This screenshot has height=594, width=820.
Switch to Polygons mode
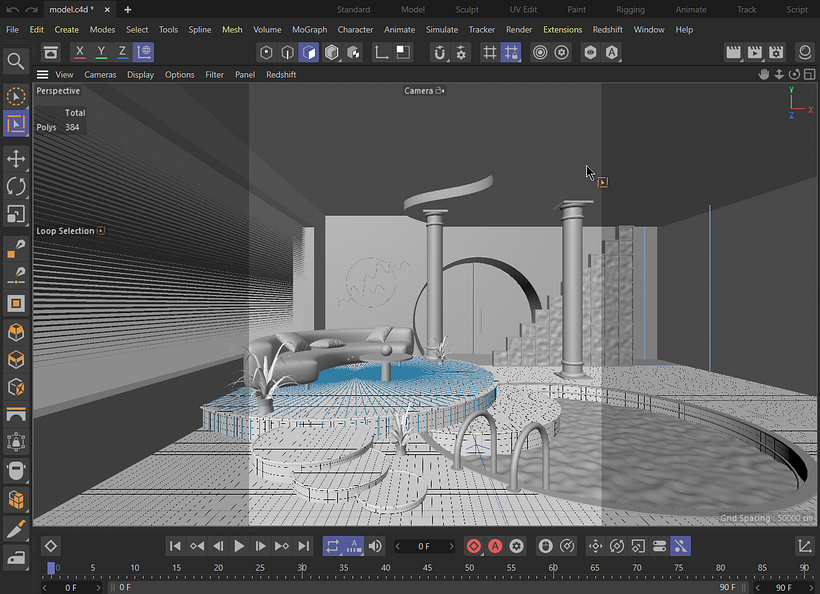pos(309,52)
